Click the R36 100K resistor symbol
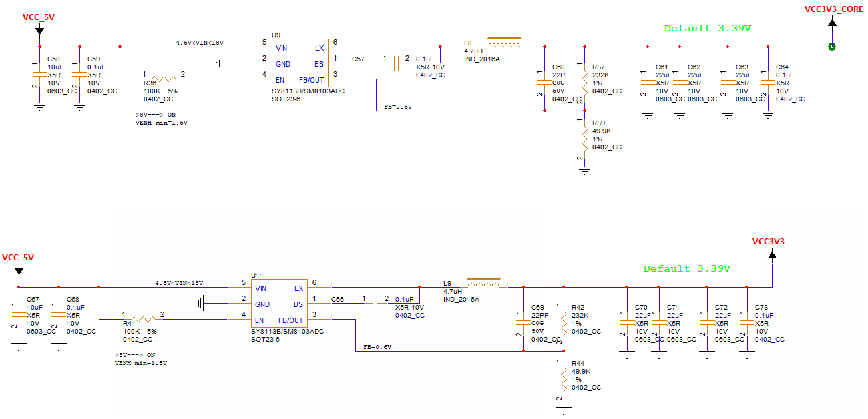Screen dimensions: 868x419 (x=162, y=79)
